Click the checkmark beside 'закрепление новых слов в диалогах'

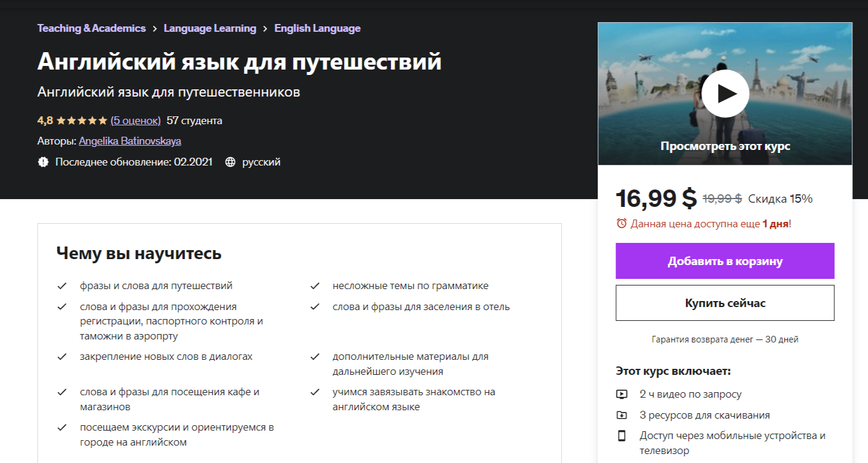[x=62, y=356]
